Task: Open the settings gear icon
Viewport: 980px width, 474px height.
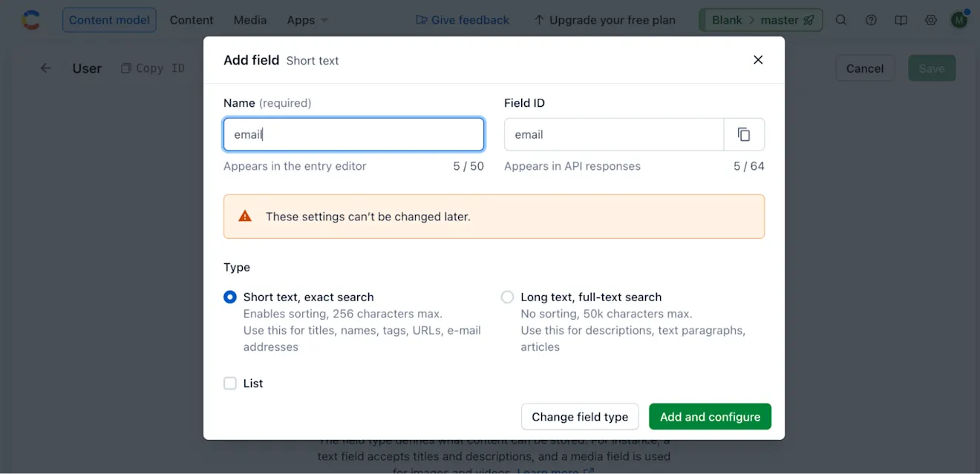Action: point(930,20)
